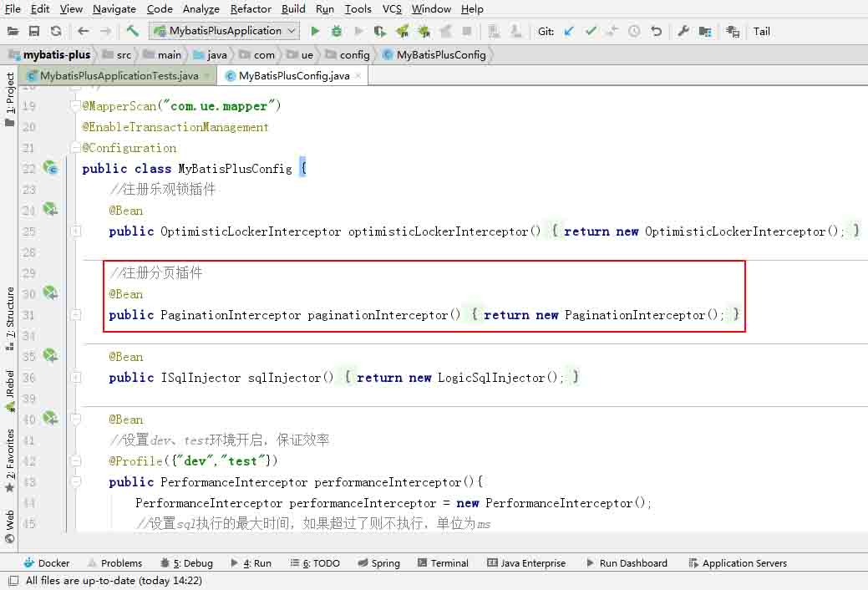Open the Terminal tool window
The width and height of the screenshot is (868, 590).
point(443,563)
